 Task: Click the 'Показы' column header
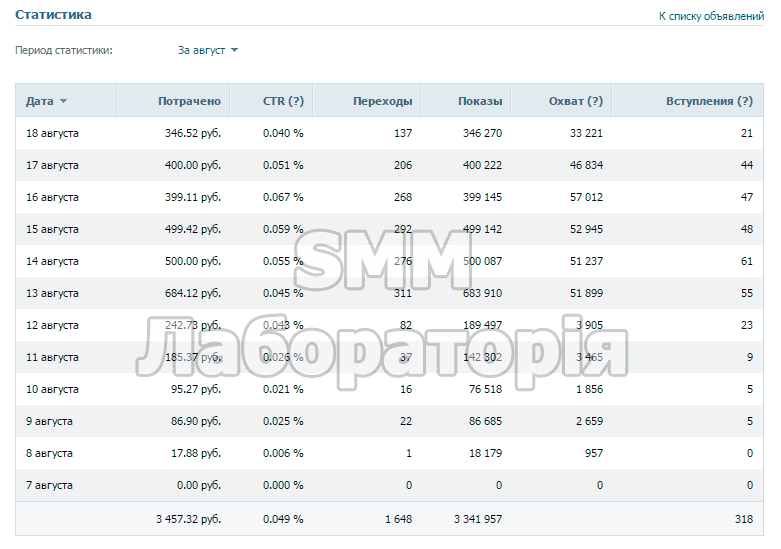[480, 101]
